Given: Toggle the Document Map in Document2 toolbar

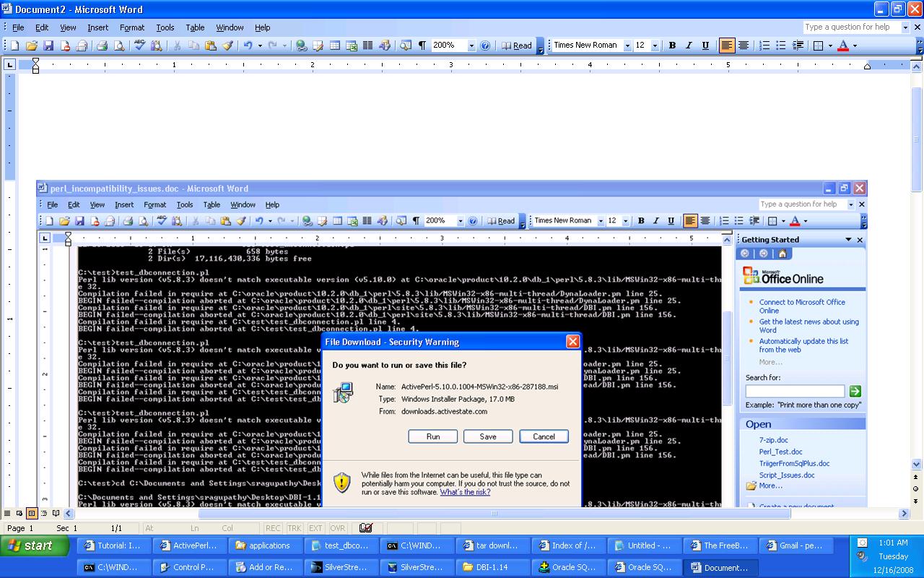Looking at the screenshot, I should coord(406,46).
